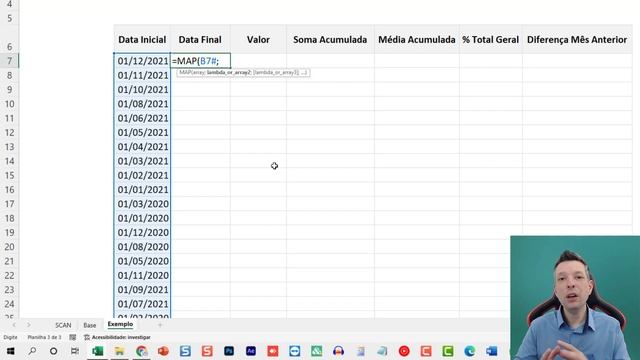The width and height of the screenshot is (640, 360).
Task: Click the Data Final header cell
Action: (200, 40)
